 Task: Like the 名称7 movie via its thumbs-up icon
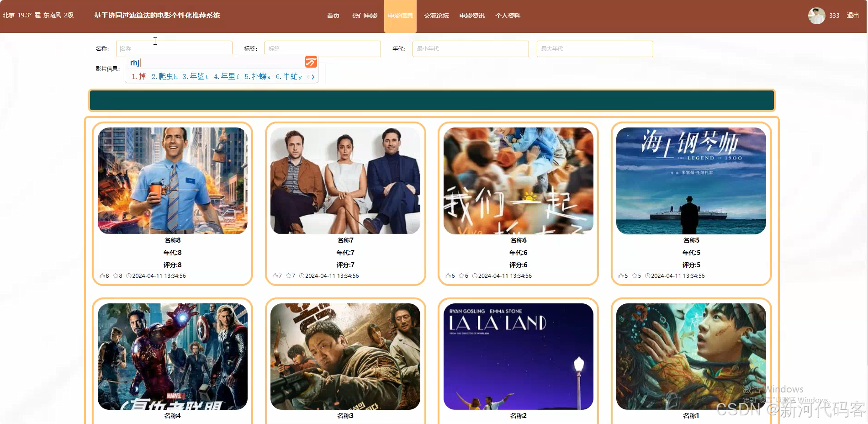[275, 276]
